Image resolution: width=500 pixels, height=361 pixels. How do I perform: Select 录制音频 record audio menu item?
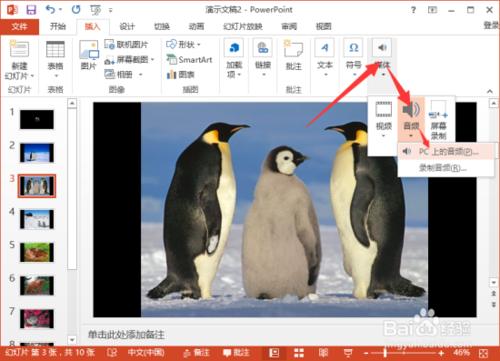pos(446,168)
